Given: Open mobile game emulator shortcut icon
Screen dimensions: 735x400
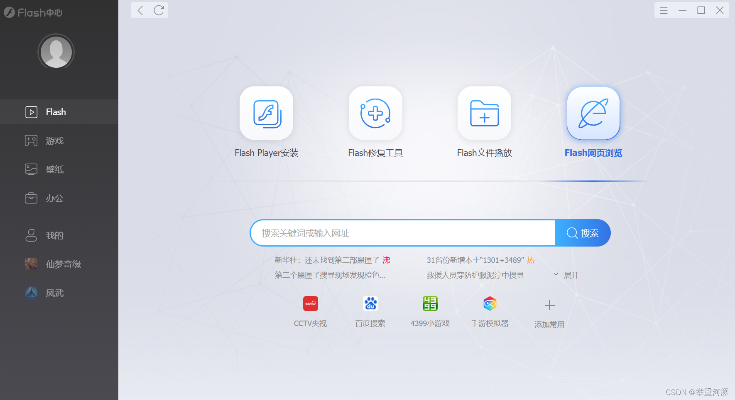Looking at the screenshot, I should [490, 303].
